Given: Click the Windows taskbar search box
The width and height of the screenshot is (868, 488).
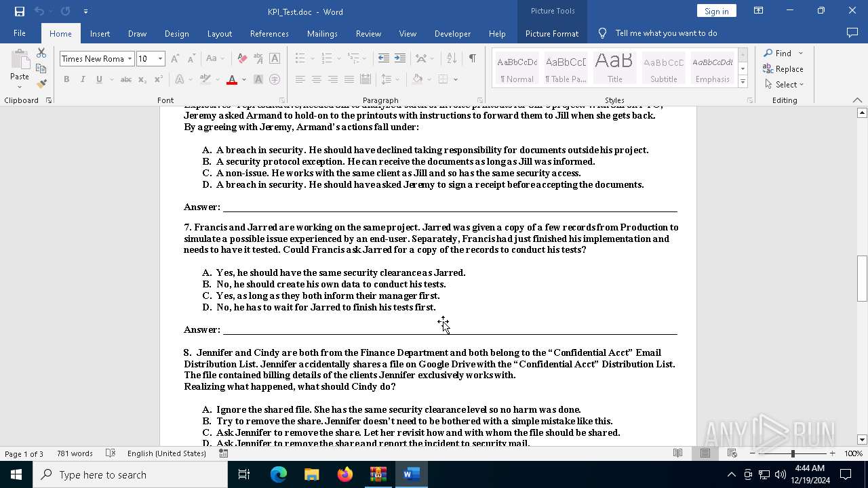Looking at the screenshot, I should [x=130, y=474].
